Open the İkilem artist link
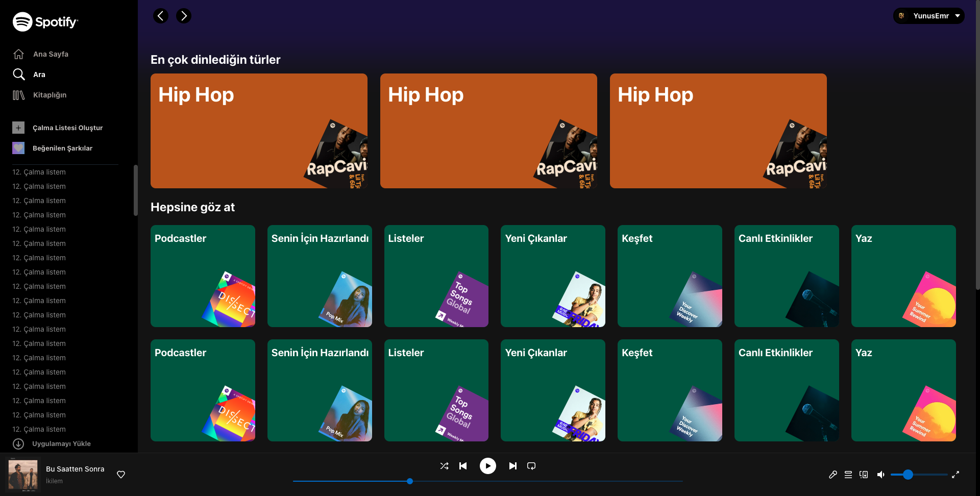Screen dimensions: 980x496 click(54, 481)
